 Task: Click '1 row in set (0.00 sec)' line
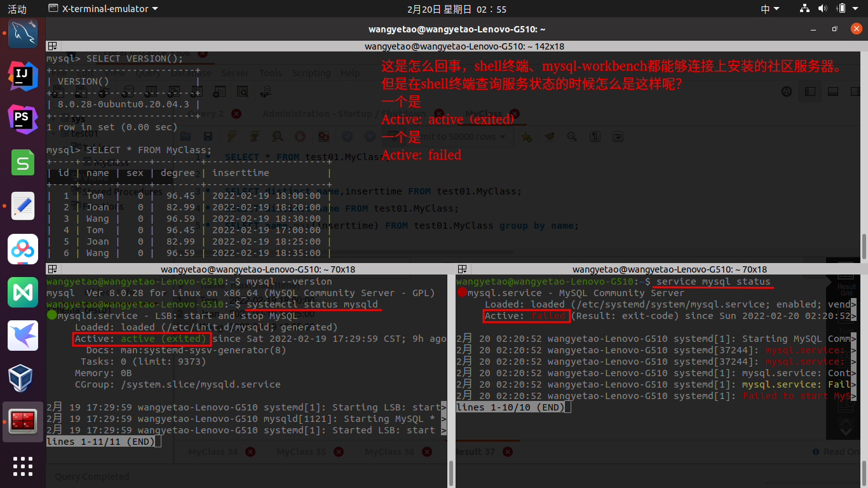click(112, 127)
